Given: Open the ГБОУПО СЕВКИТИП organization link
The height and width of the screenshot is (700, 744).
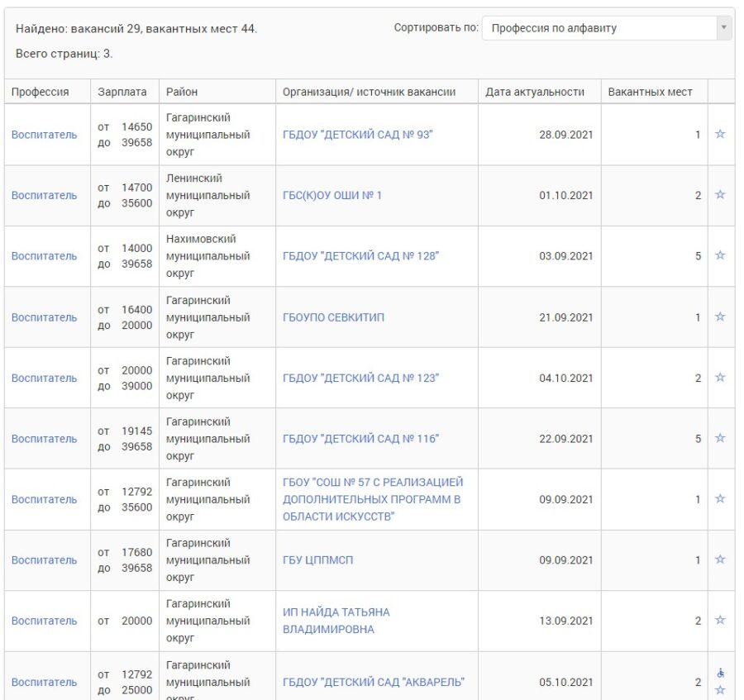Looking at the screenshot, I should click(333, 317).
